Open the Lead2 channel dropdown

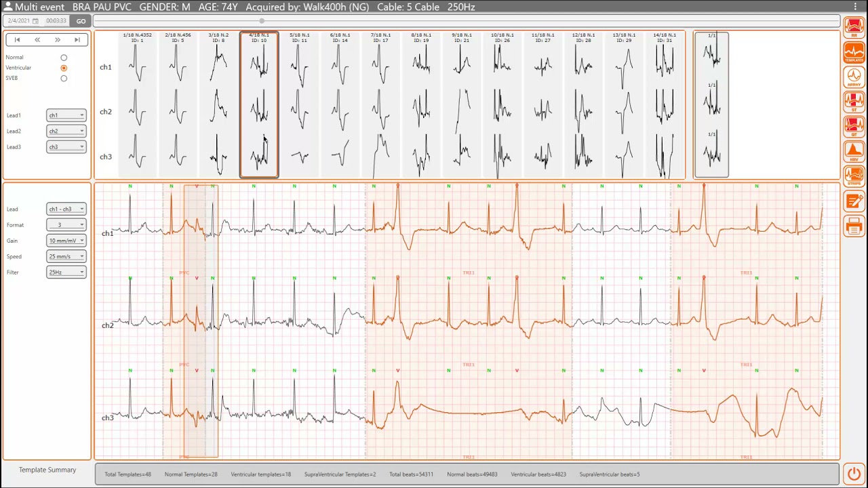(x=66, y=131)
